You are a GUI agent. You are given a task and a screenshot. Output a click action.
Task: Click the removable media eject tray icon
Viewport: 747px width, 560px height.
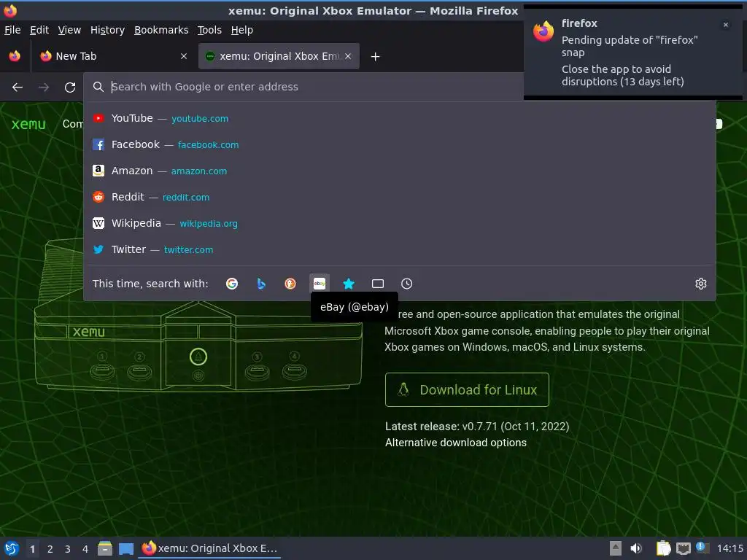tap(616, 548)
